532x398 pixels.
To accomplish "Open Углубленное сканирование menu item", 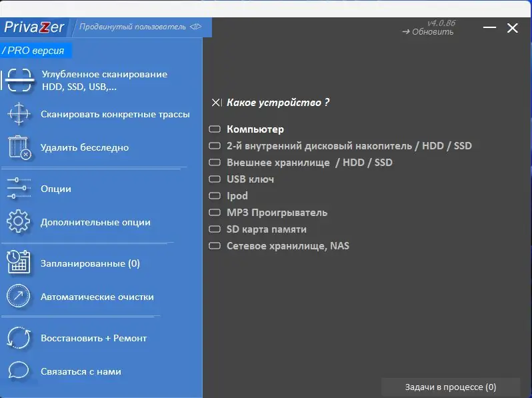I will tap(104, 81).
